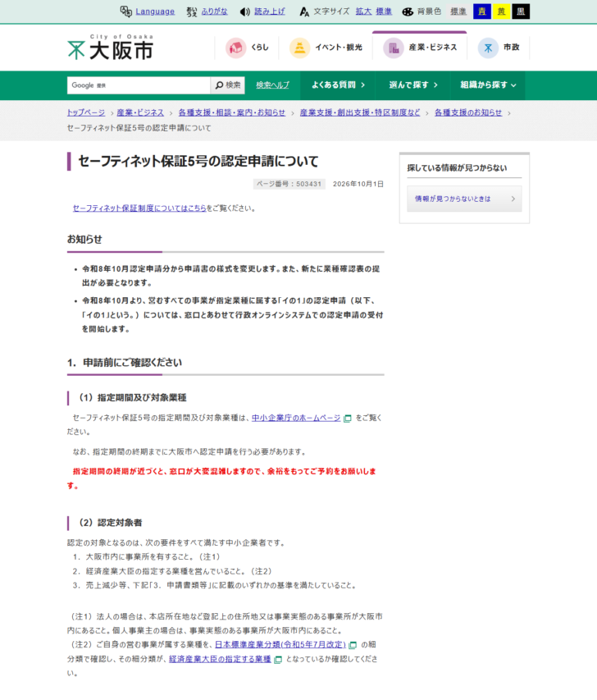Click the page number ページ番号:503431
Image resolution: width=597 pixels, height=700 pixels.
click(289, 184)
